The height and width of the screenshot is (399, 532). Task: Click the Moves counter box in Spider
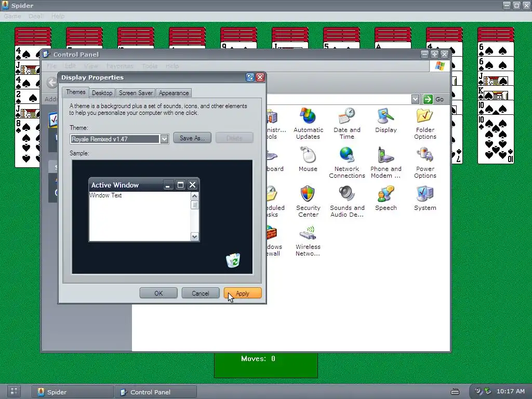click(x=266, y=365)
